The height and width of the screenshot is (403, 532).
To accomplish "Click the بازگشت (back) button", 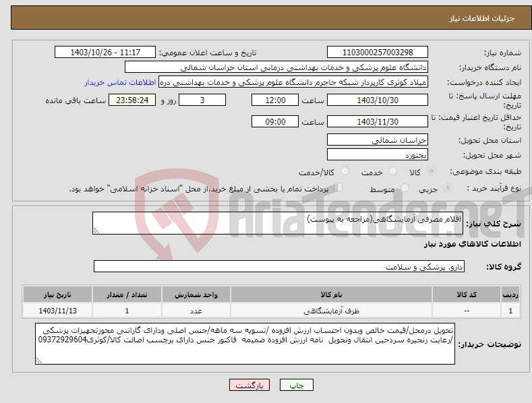I will coord(249,385).
